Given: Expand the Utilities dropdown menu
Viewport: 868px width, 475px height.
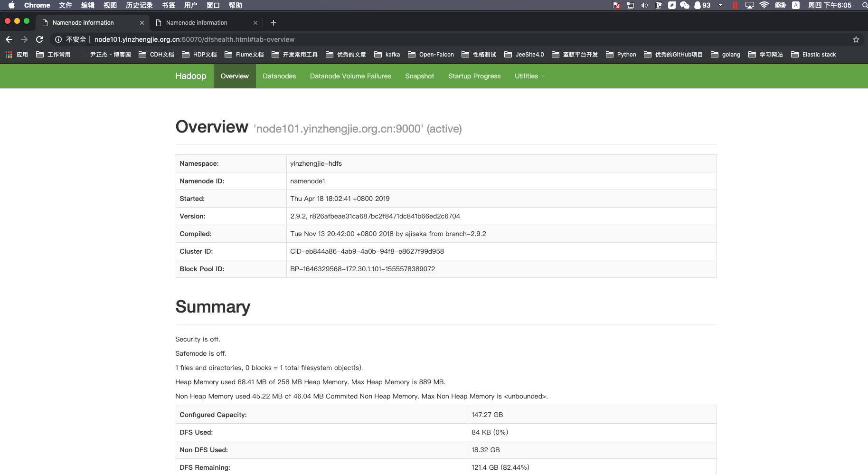Looking at the screenshot, I should tap(529, 76).
